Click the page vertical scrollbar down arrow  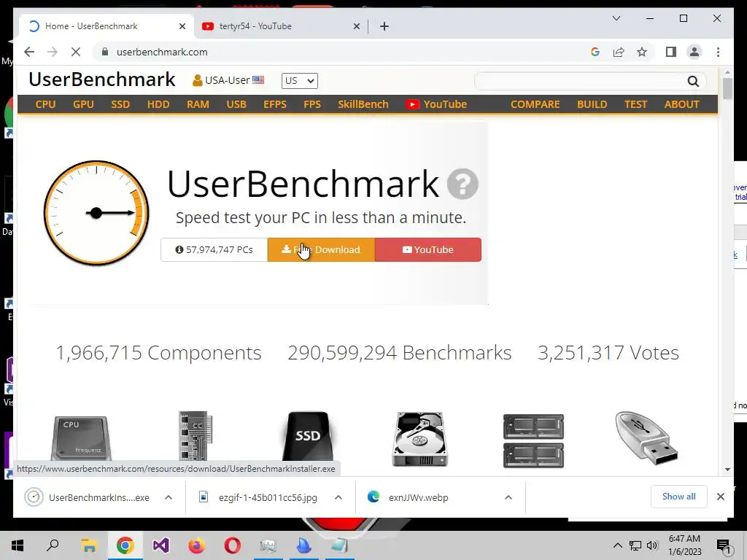point(727,470)
